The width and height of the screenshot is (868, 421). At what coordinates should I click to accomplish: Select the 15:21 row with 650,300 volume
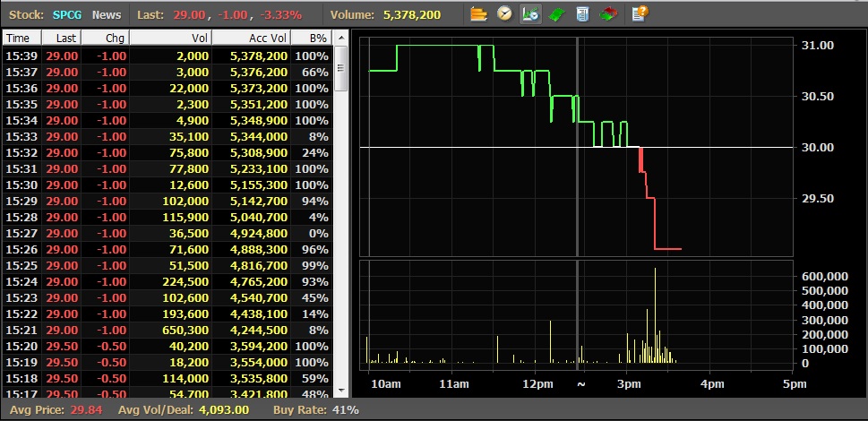tap(168, 331)
